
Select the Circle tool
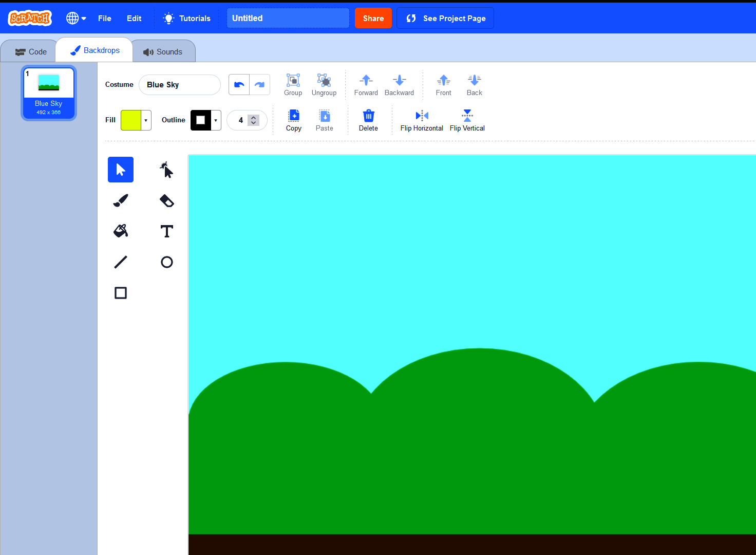pos(166,262)
